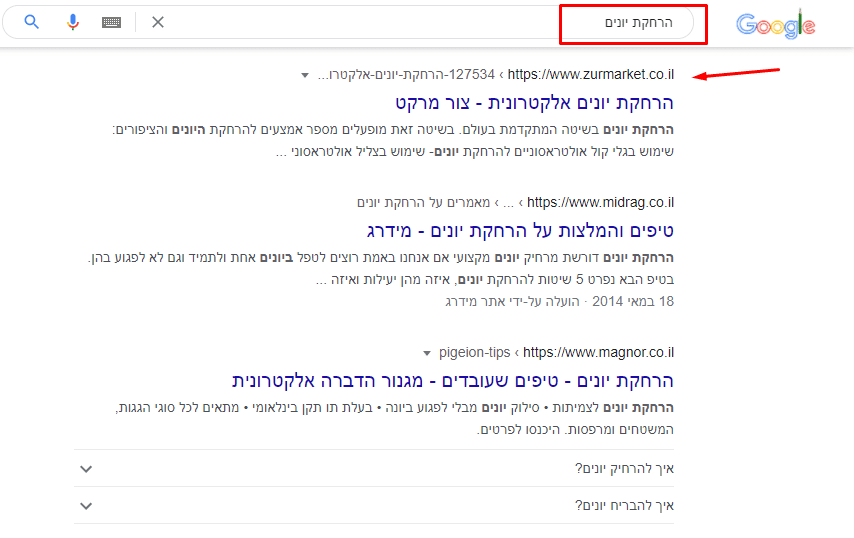This screenshot has width=854, height=538.
Task: Click breadcrumb מאמרים על הרחקת יונים
Action: click(x=423, y=203)
